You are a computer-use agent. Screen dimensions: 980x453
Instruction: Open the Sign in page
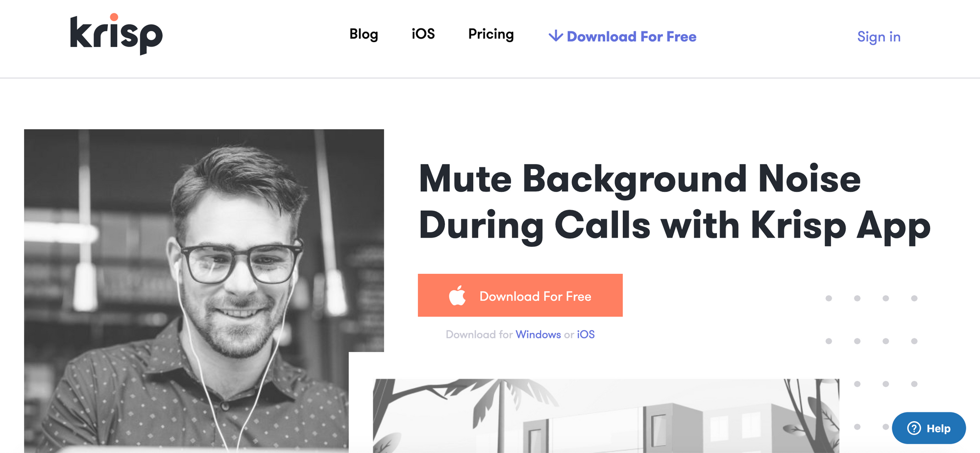(879, 37)
